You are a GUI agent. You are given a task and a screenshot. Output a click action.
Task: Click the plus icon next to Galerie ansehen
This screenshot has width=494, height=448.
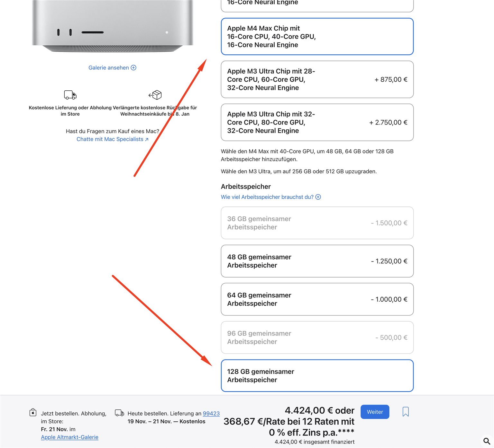coord(133,68)
